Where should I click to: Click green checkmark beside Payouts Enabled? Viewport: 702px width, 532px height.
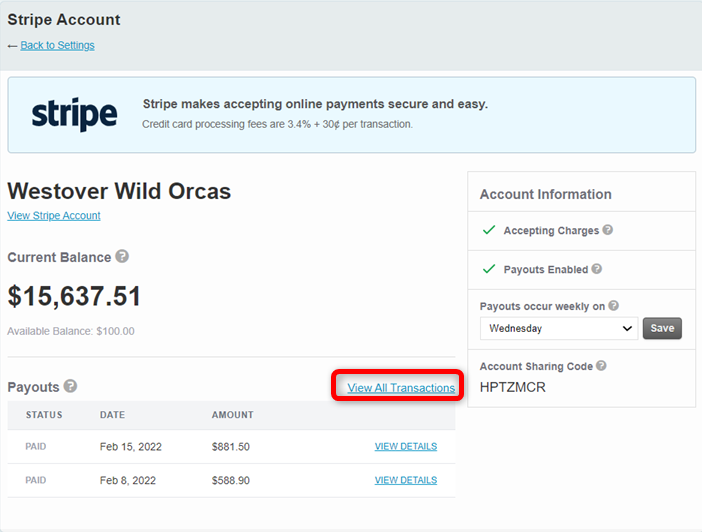pyautogui.click(x=489, y=269)
